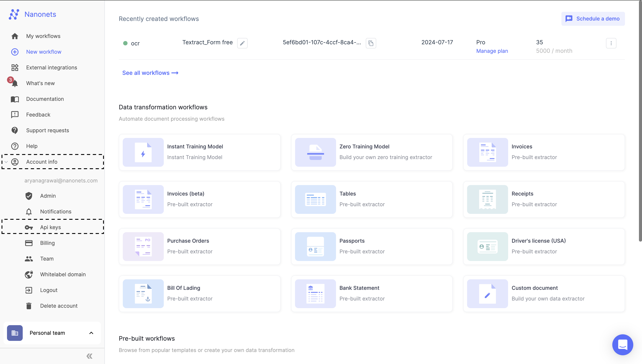
Task: Collapse the Account info section chevron
Action: pyautogui.click(x=6, y=162)
